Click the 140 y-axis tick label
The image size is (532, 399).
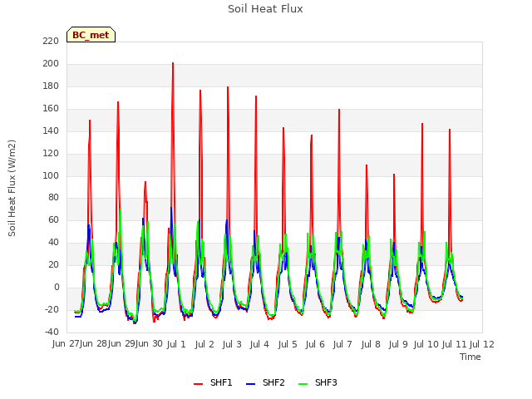point(51,131)
